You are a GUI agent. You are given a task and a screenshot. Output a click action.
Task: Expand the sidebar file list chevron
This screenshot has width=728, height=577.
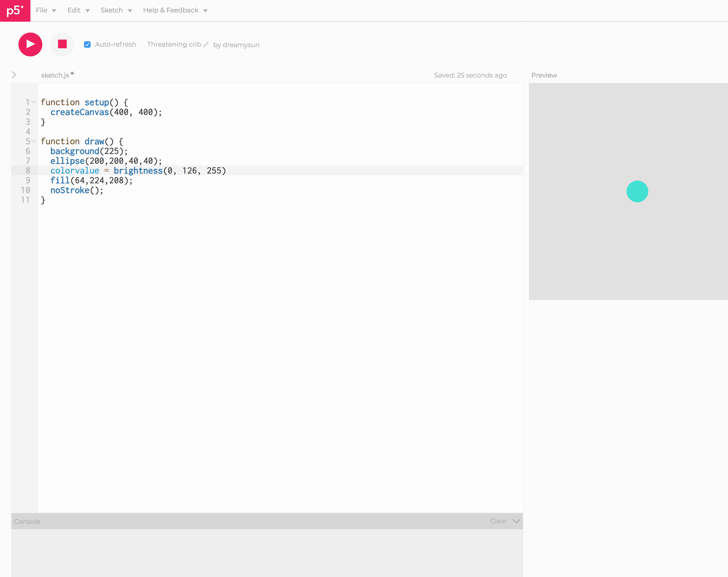pyautogui.click(x=14, y=75)
